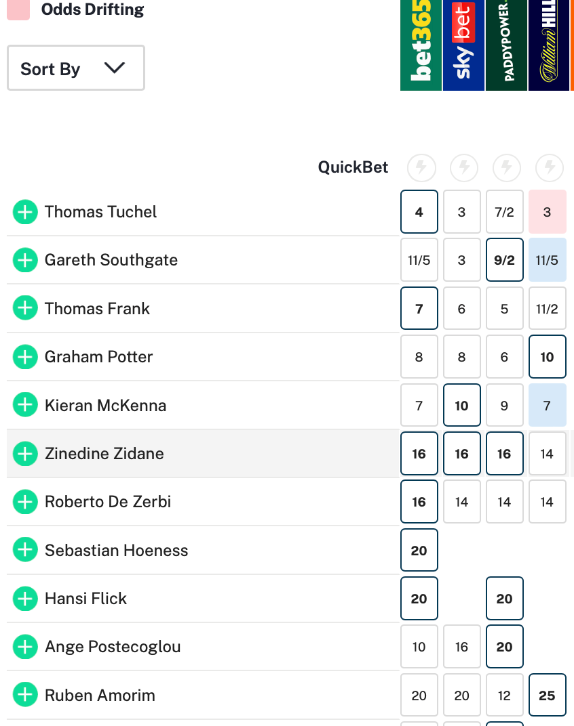Click the pink Odds Drifting legend swatch

(x=19, y=10)
